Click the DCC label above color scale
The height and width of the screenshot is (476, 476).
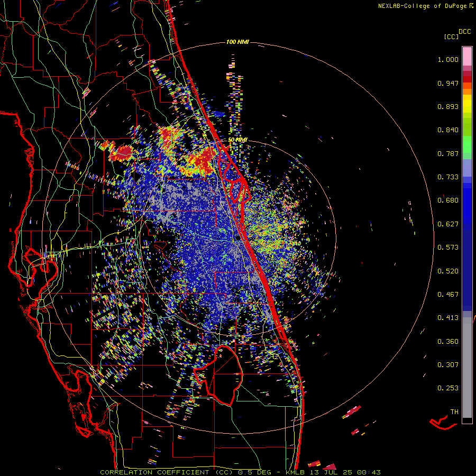click(464, 32)
